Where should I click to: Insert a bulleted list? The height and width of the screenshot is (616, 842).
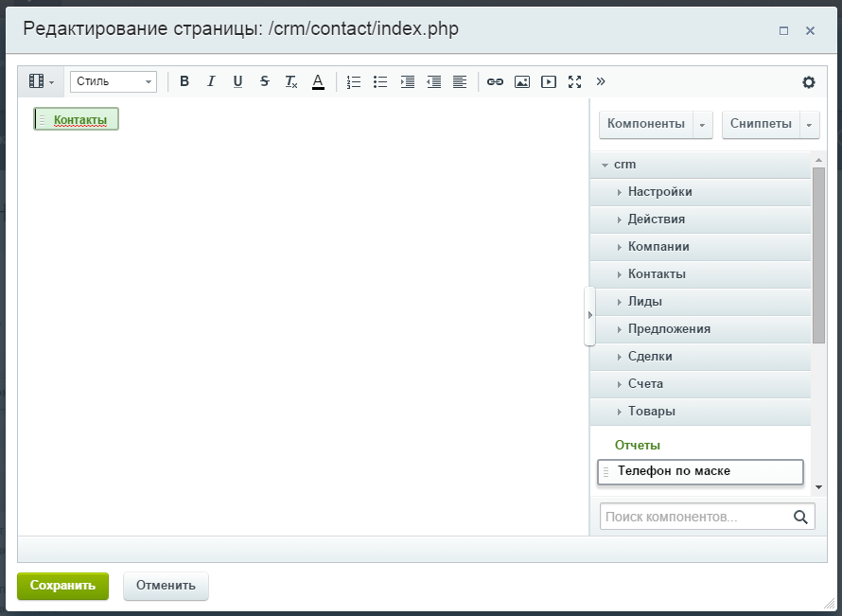[380, 82]
